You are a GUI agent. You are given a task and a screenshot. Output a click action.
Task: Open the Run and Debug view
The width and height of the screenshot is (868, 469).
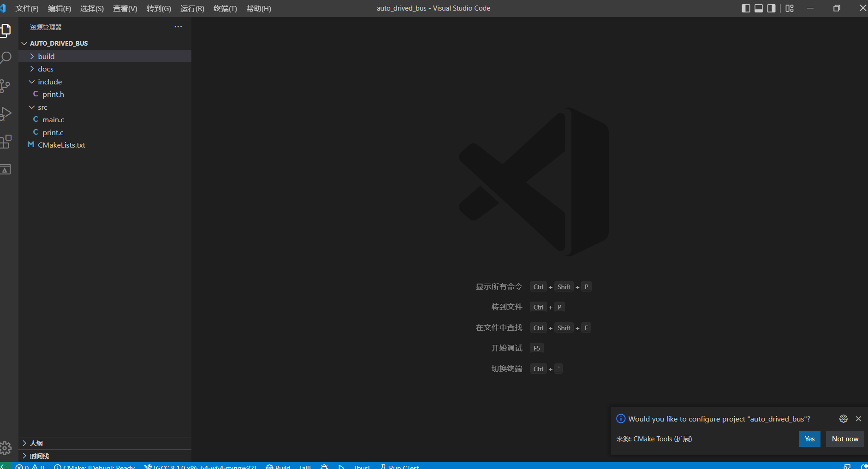tap(6, 113)
